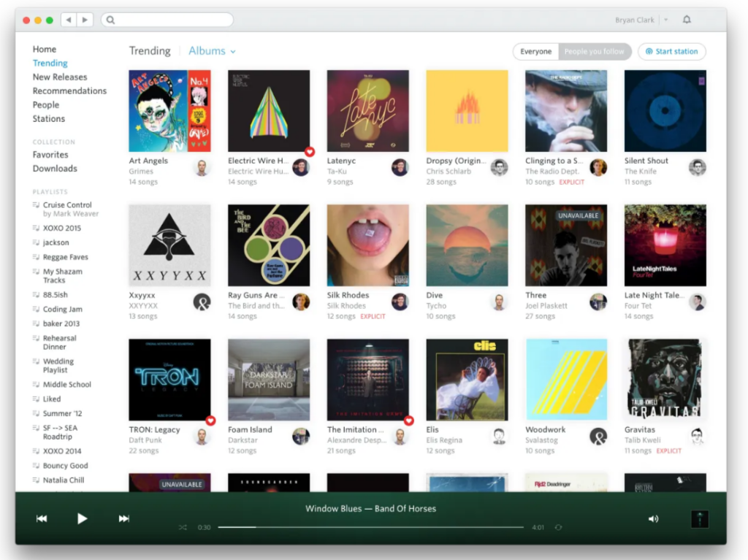Image resolution: width=748 pixels, height=560 pixels.
Task: Click user avatar next to Art Angels
Action: click(x=202, y=167)
